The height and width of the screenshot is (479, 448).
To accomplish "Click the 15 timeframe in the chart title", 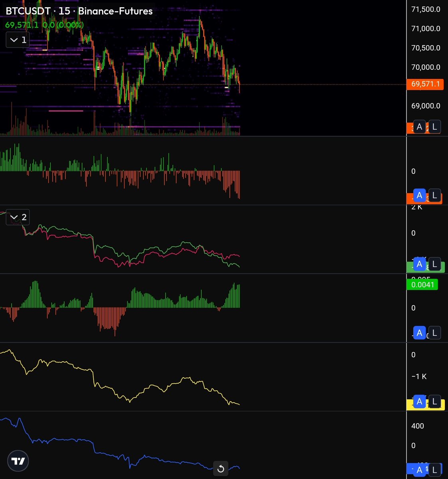I will coord(64,11).
